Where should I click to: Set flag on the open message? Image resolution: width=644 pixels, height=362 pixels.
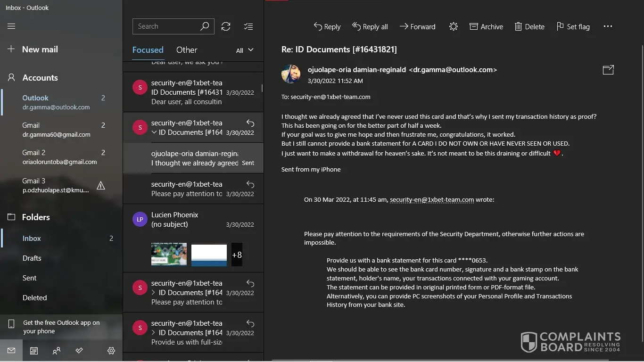pyautogui.click(x=573, y=27)
